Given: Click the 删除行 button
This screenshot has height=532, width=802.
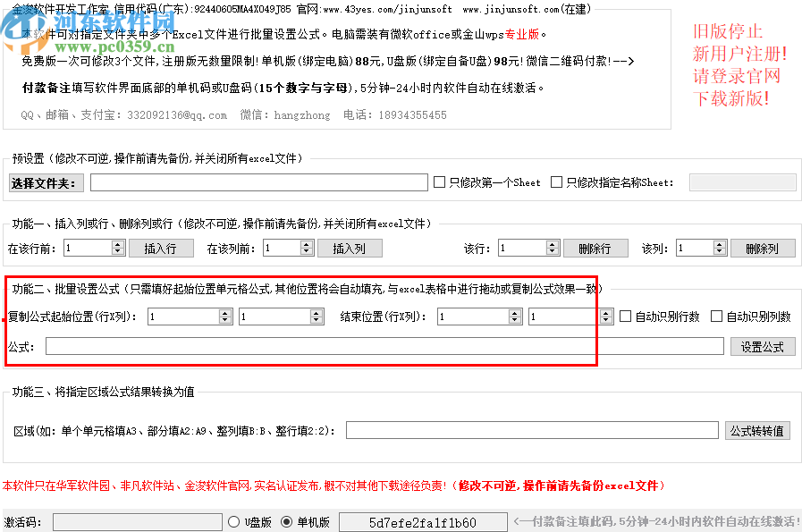Looking at the screenshot, I should pos(595,248).
